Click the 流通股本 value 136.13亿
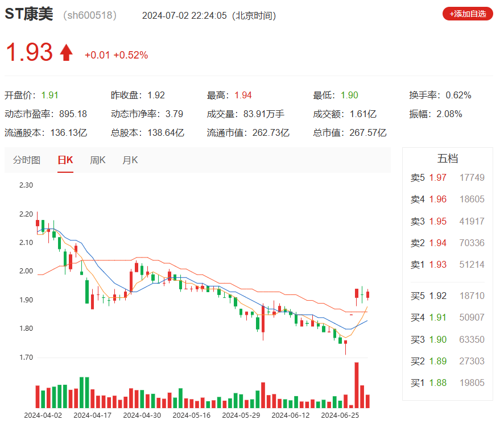 69,132
